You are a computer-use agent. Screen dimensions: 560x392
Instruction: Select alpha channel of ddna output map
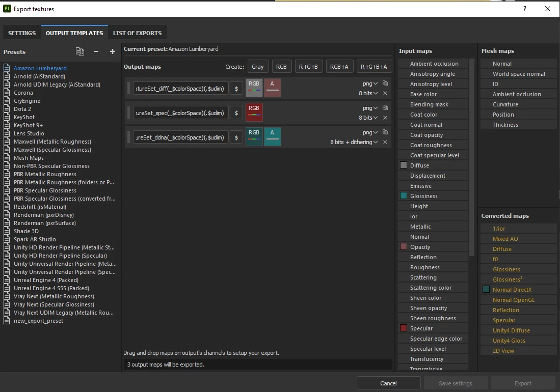272,136
